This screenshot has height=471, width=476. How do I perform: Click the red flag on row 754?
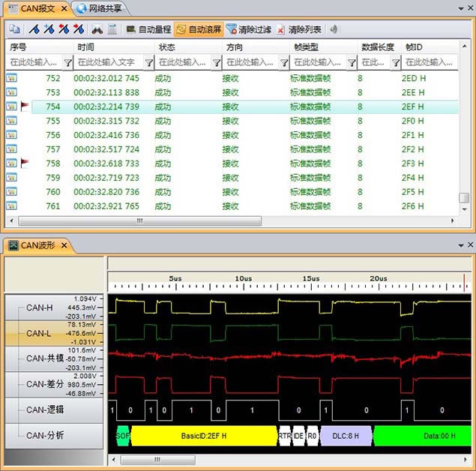point(25,106)
